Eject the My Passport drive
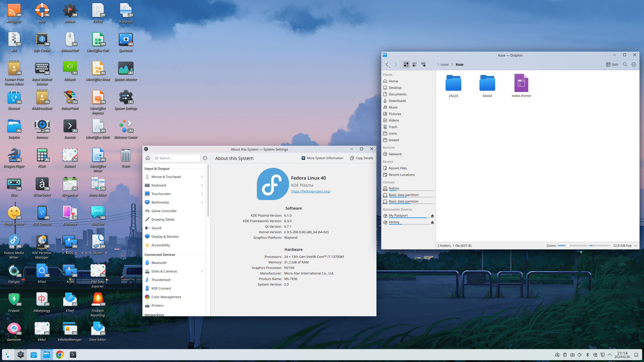 [x=432, y=216]
